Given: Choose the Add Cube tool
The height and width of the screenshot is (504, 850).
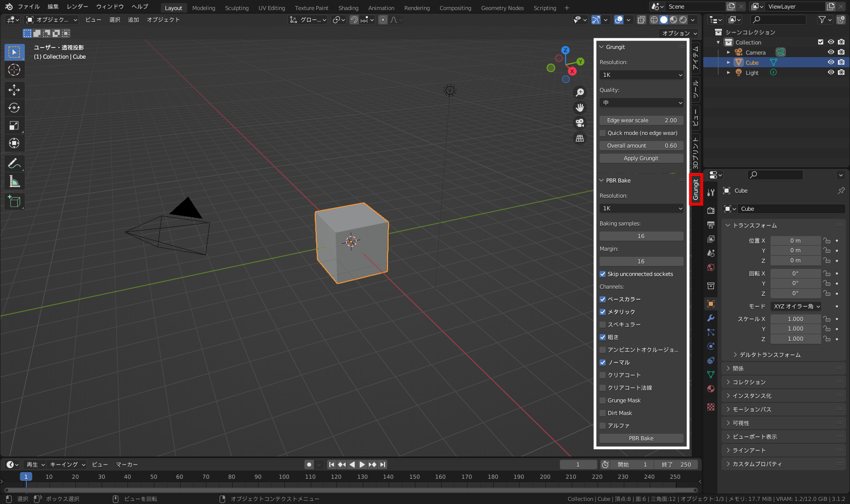Looking at the screenshot, I should 14,202.
